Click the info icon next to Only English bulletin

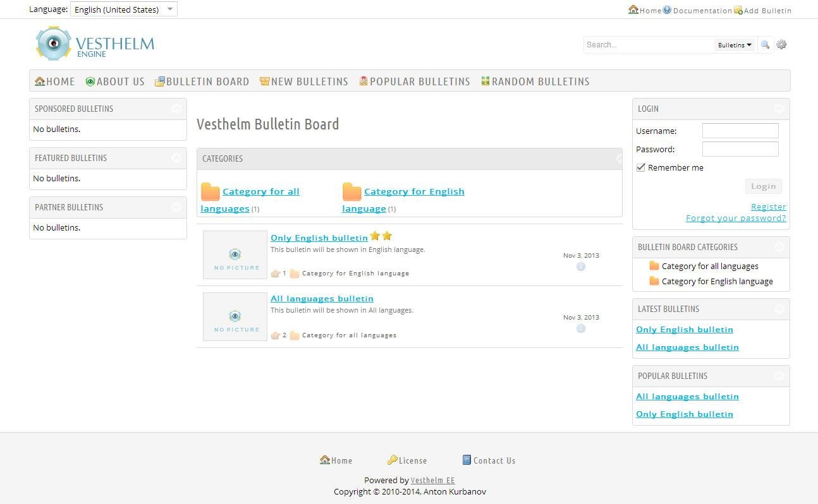pos(580,266)
